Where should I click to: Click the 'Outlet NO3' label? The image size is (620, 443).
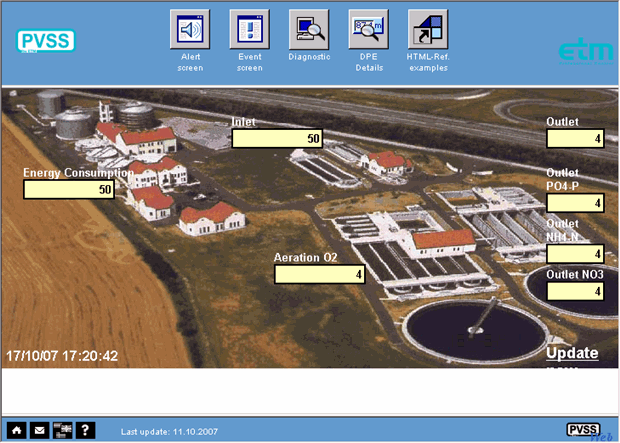tap(575, 275)
